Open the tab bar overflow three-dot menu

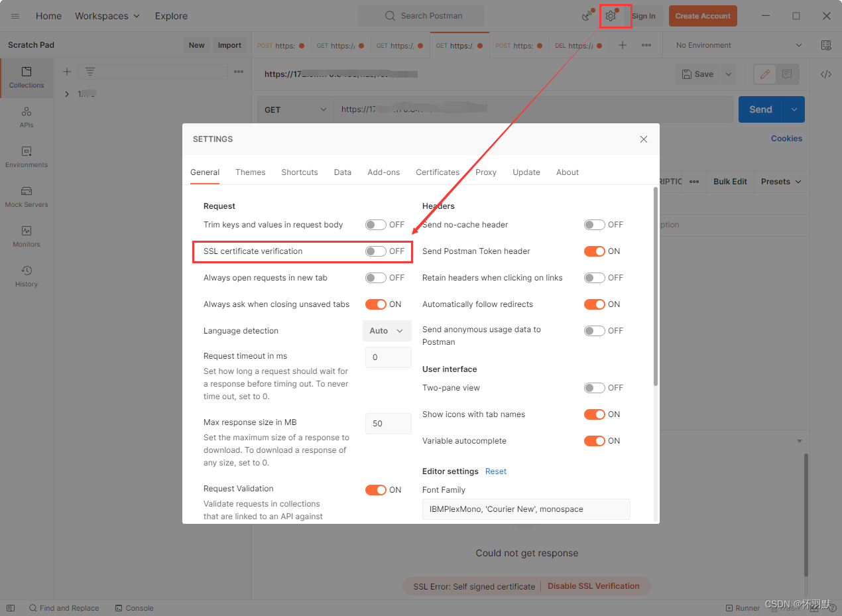point(646,45)
